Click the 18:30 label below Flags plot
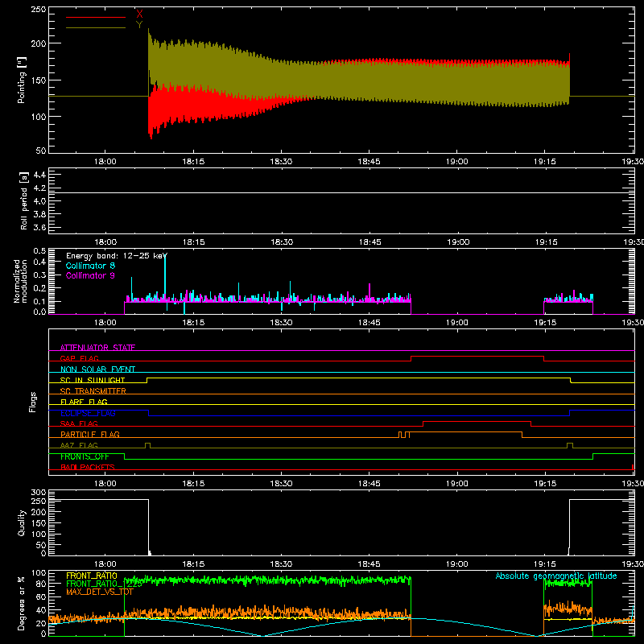 pyautogui.click(x=281, y=484)
